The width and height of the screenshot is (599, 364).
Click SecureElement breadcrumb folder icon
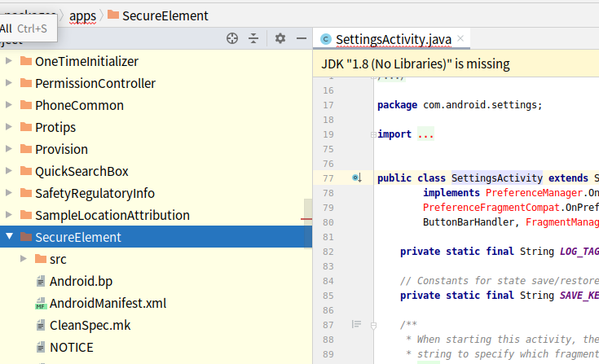click(x=113, y=15)
